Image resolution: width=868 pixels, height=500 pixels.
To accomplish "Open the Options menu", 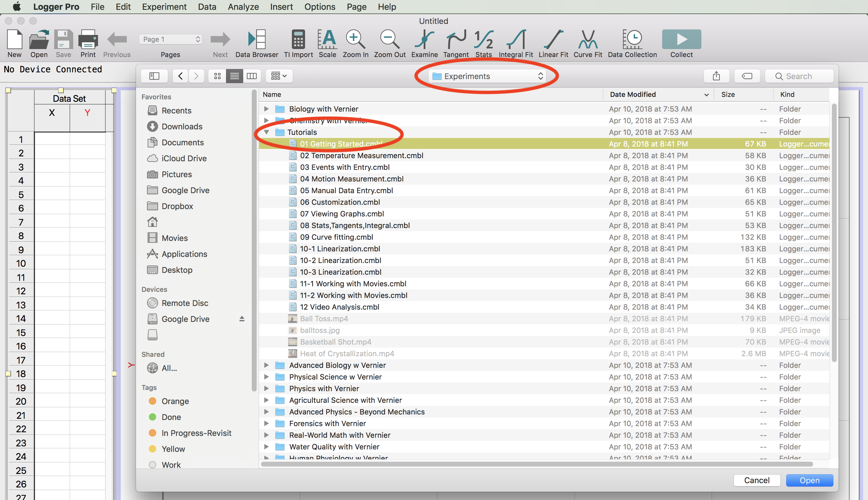I will point(320,6).
